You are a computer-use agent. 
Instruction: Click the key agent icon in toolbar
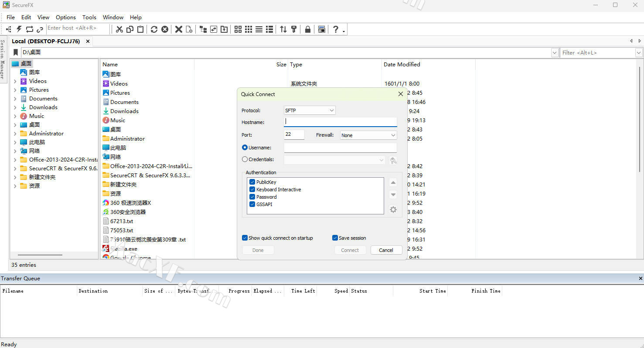click(294, 29)
